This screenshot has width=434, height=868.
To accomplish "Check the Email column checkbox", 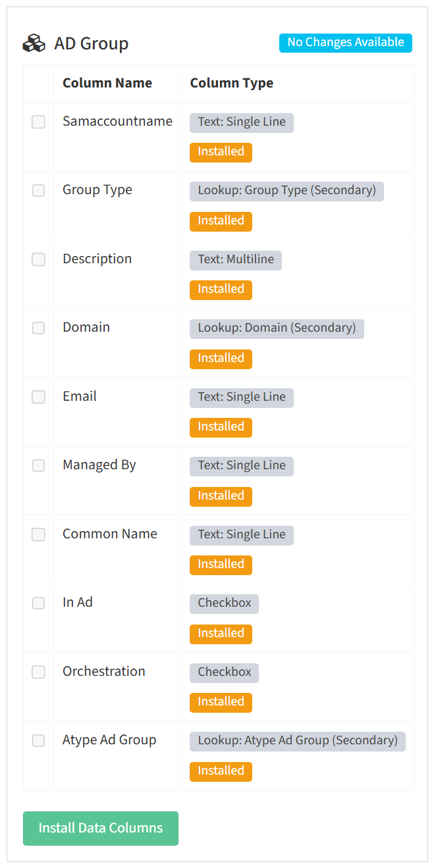I will 39,397.
